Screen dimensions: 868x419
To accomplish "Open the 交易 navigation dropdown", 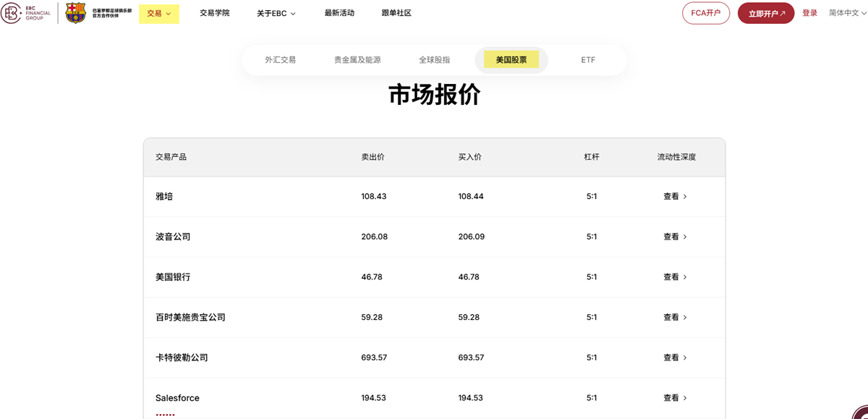I will (158, 14).
